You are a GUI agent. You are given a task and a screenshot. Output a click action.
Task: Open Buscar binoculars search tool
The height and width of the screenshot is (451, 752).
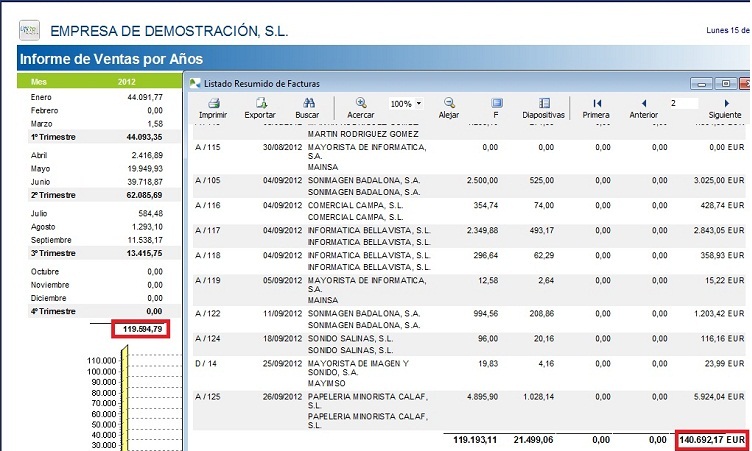tap(309, 103)
